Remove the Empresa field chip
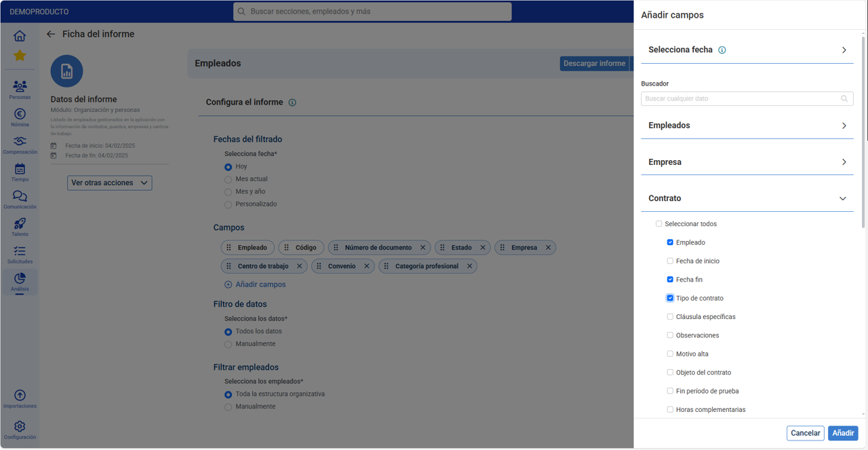868x450 pixels. click(x=548, y=248)
